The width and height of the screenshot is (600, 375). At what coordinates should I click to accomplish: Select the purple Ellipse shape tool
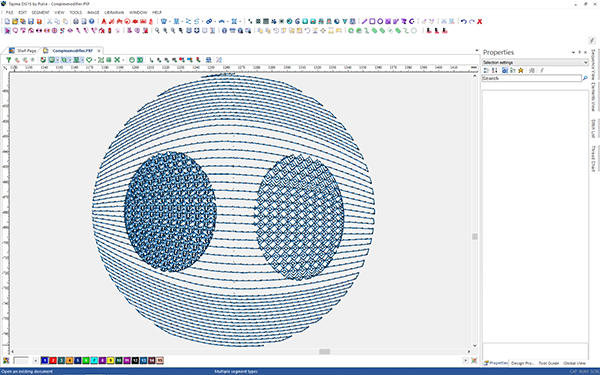click(380, 21)
